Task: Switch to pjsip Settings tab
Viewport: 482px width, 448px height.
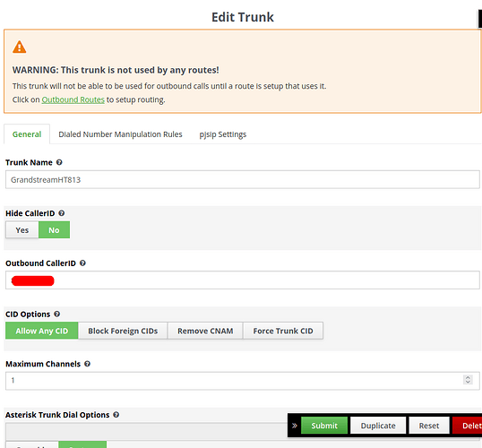Action: coord(223,134)
